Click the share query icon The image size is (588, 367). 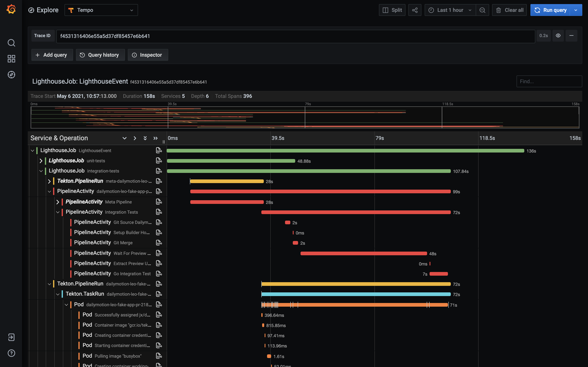click(415, 10)
